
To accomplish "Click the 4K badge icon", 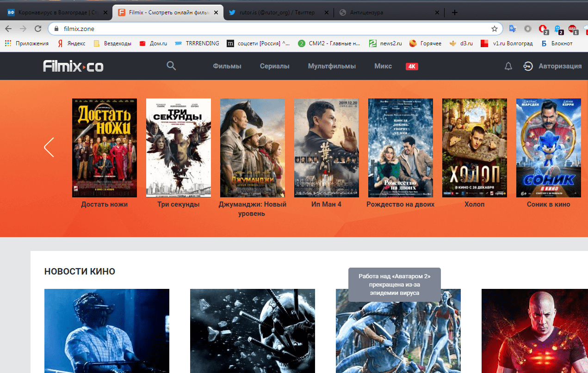I will coord(412,67).
